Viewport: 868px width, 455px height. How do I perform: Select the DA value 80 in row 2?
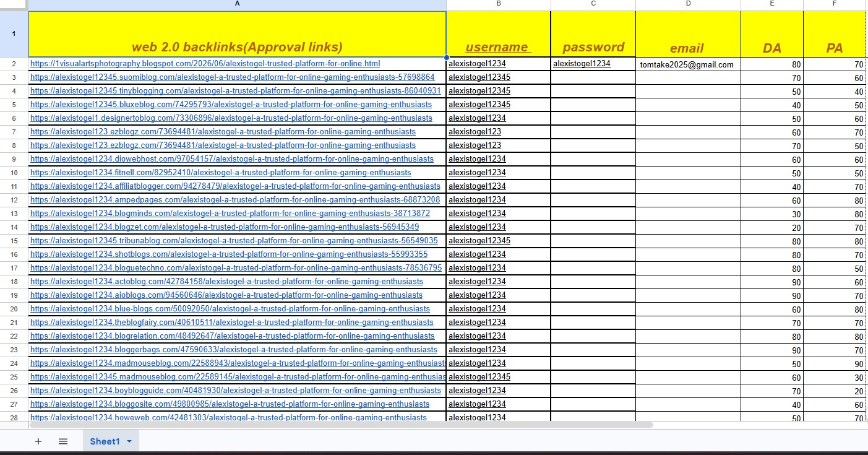click(x=772, y=64)
